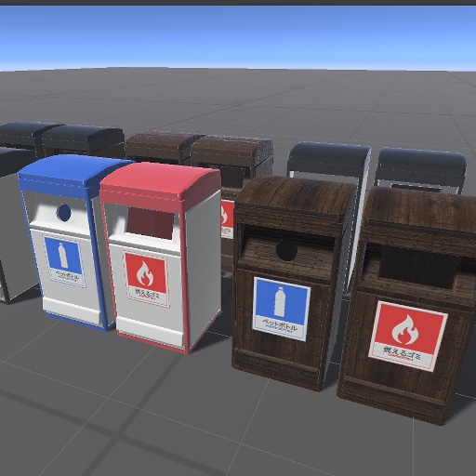Click the rectangular opening on the red-lidded bin
Image resolution: width=476 pixels, height=476 pixels.
tap(151, 222)
